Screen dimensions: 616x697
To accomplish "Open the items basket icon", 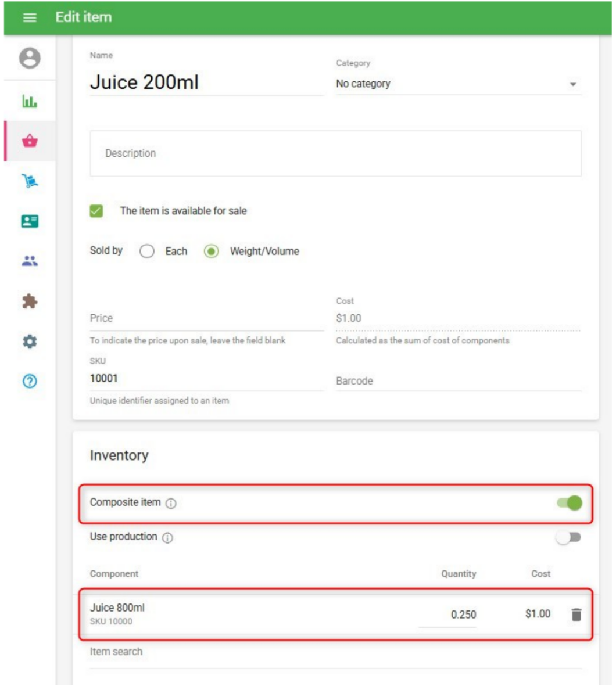I will 30,141.
